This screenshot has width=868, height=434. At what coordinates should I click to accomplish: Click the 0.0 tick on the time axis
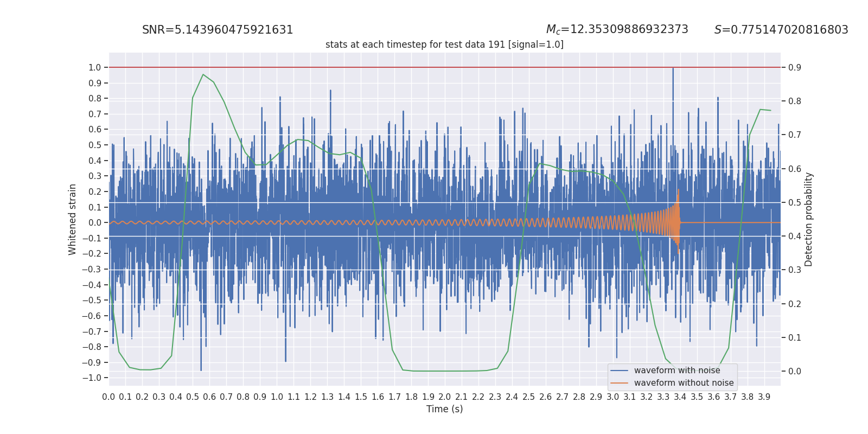coord(108,397)
